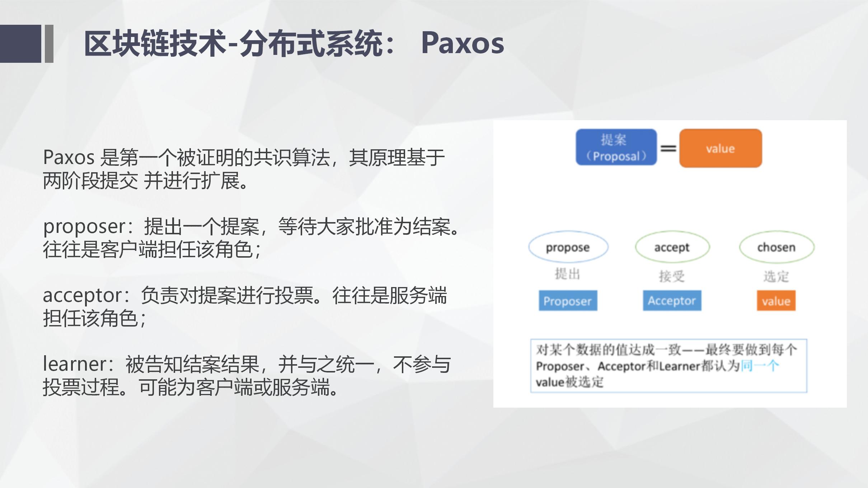Image resolution: width=868 pixels, height=488 pixels.
Task: Select the propose ellipse
Action: (x=568, y=247)
